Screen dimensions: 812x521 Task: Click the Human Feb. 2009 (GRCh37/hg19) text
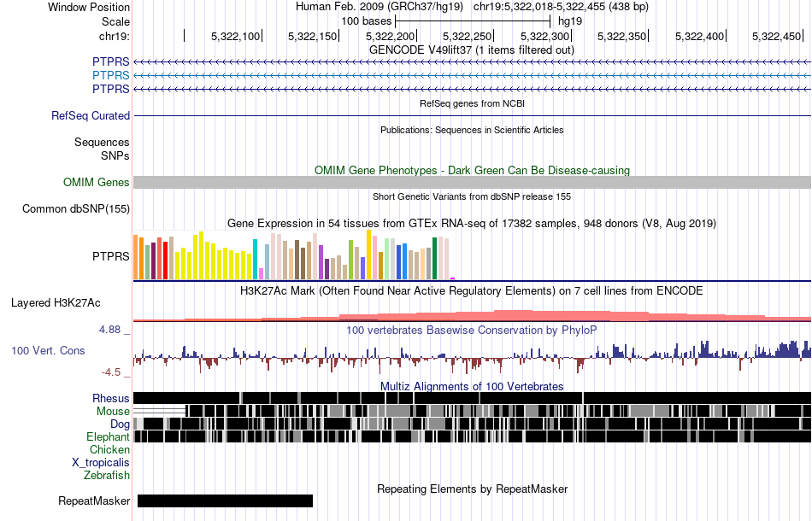pos(380,7)
